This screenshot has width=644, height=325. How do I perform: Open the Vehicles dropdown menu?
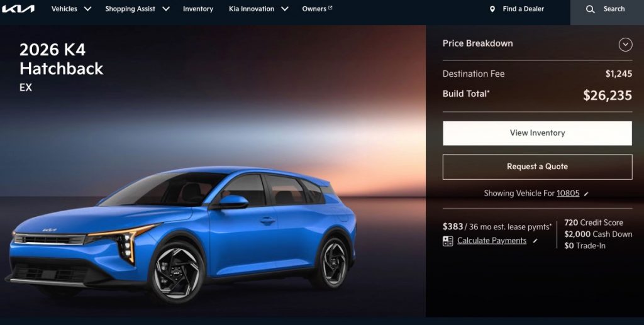[x=71, y=9]
